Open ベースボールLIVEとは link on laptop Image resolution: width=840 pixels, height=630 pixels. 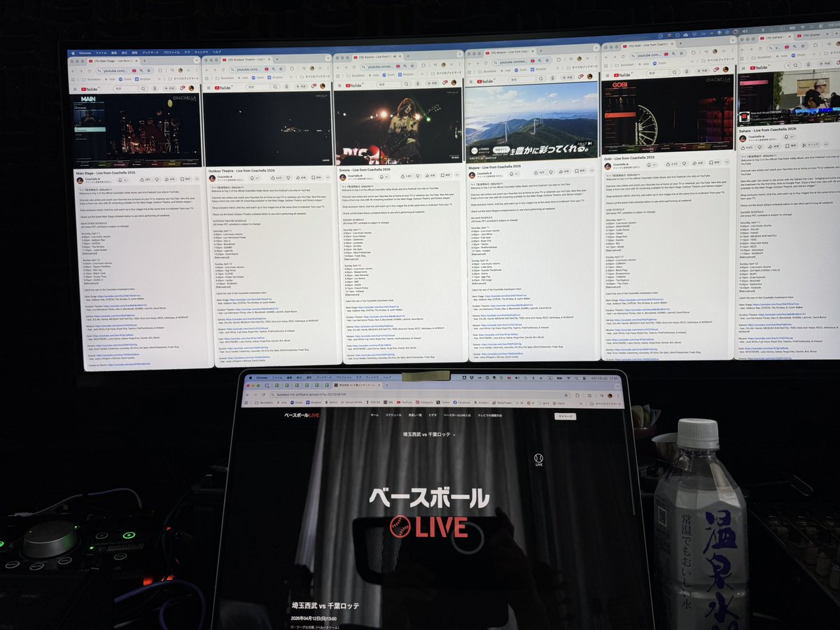click(457, 415)
